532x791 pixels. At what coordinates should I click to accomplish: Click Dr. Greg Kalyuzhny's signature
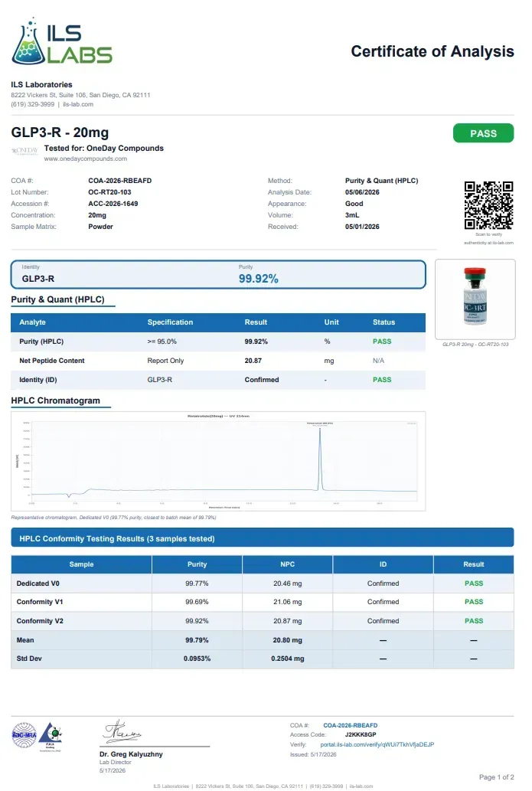[122, 732]
